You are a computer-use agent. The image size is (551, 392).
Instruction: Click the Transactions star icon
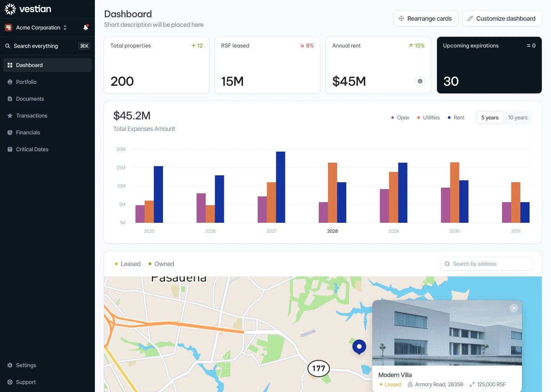10,116
